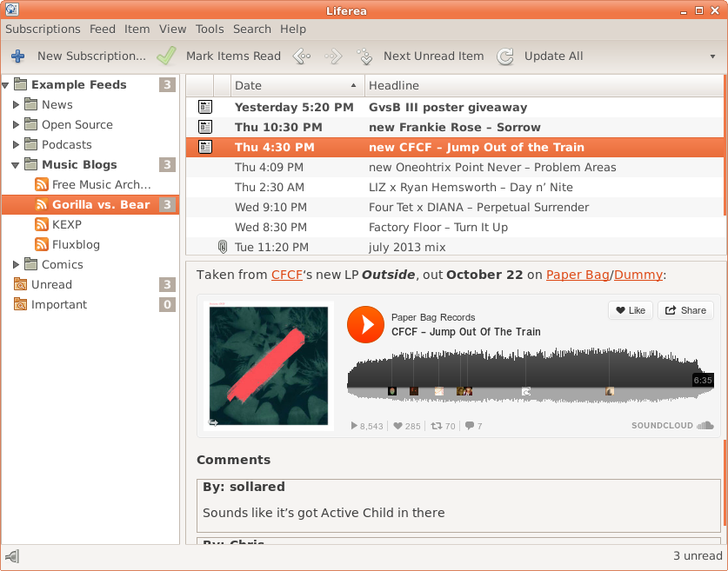Image resolution: width=728 pixels, height=571 pixels.
Task: Expand the News folder
Action: click(17, 104)
